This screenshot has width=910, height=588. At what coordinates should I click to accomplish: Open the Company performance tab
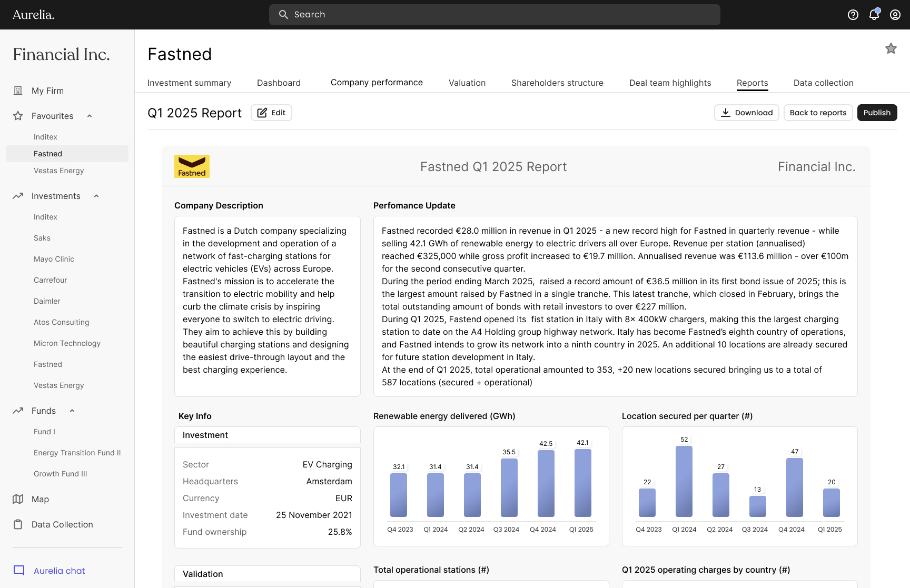[377, 82]
